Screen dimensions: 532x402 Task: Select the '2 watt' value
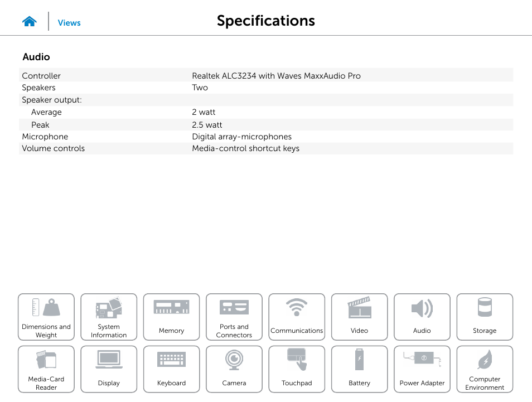204,112
